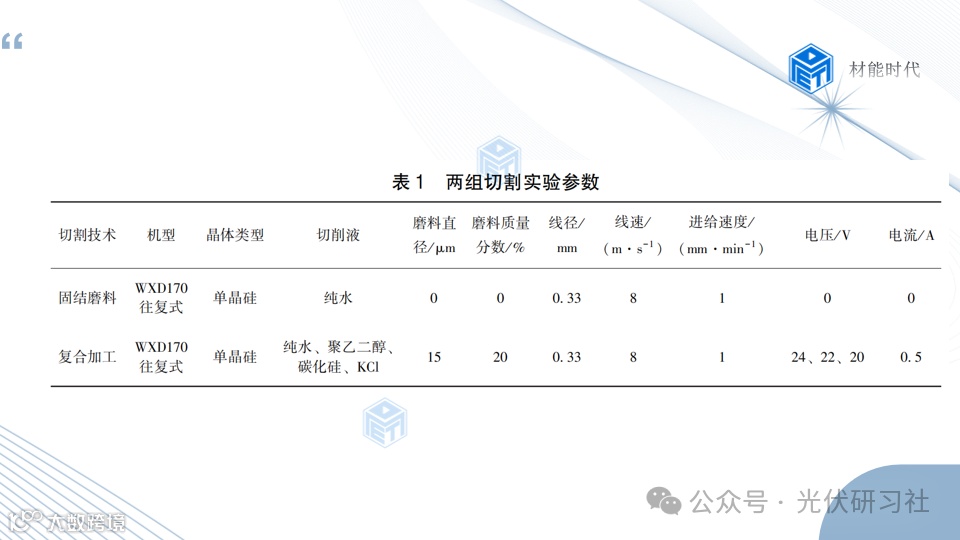
Task: Click the WeChat icon beside 公众号
Action: click(664, 501)
